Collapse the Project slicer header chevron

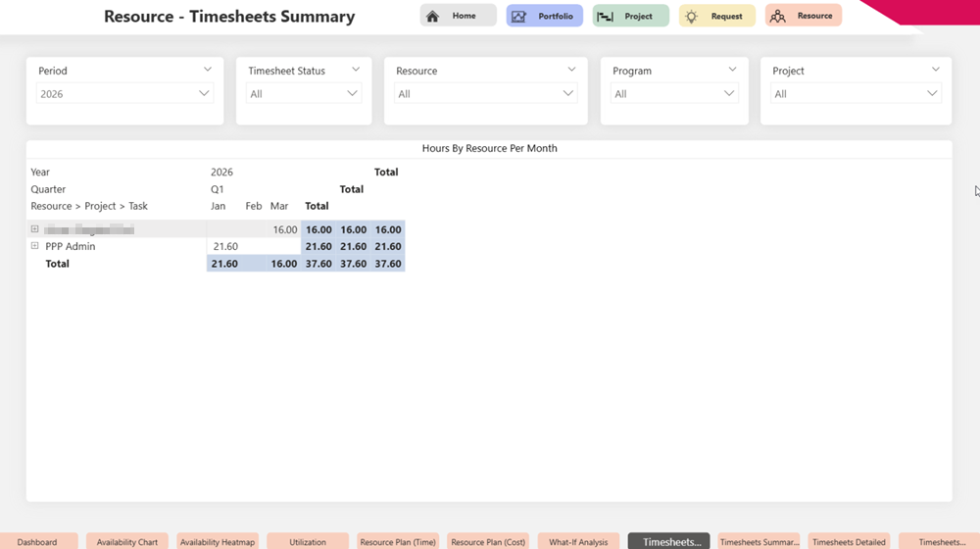point(936,70)
